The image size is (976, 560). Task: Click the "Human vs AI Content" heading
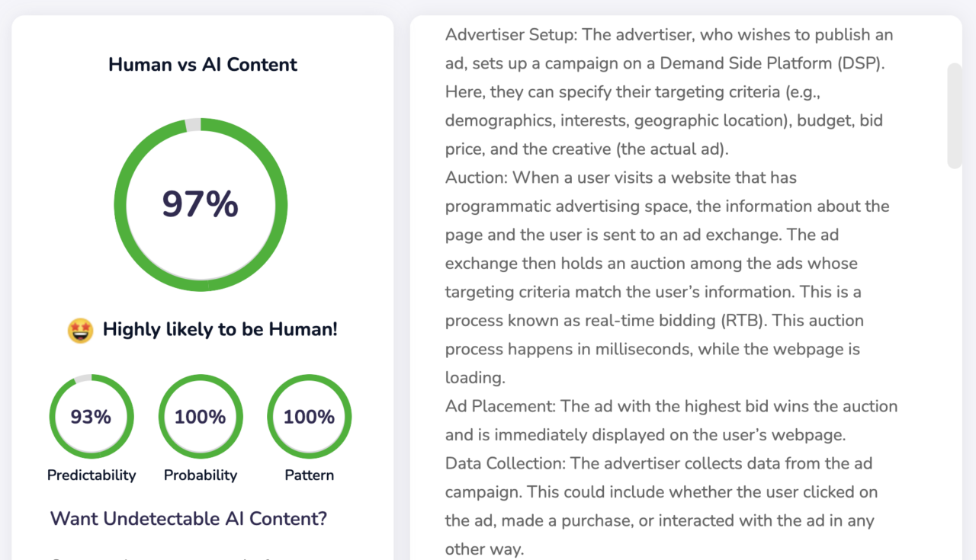pos(203,65)
